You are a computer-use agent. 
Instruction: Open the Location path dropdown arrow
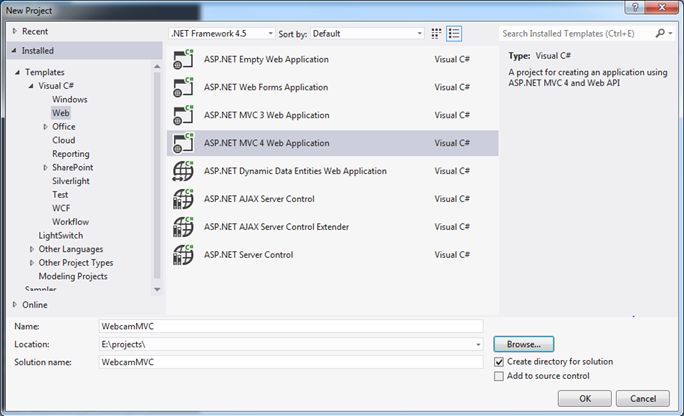tap(478, 344)
